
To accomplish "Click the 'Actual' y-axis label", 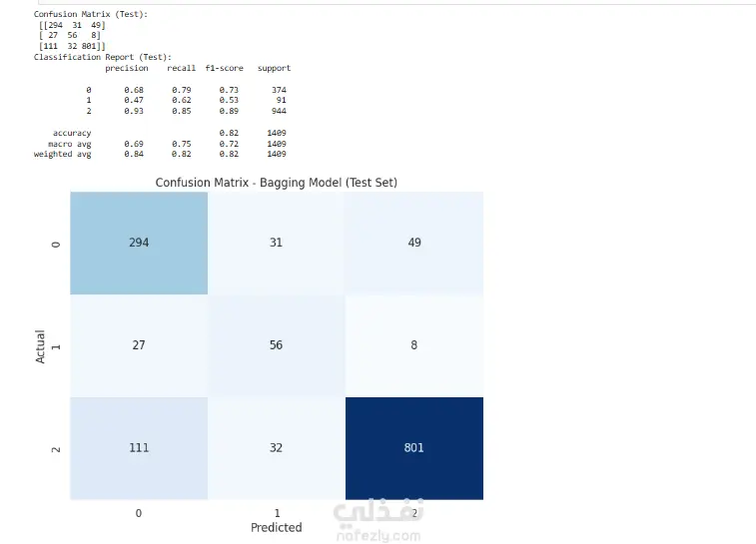I will tap(41, 345).
